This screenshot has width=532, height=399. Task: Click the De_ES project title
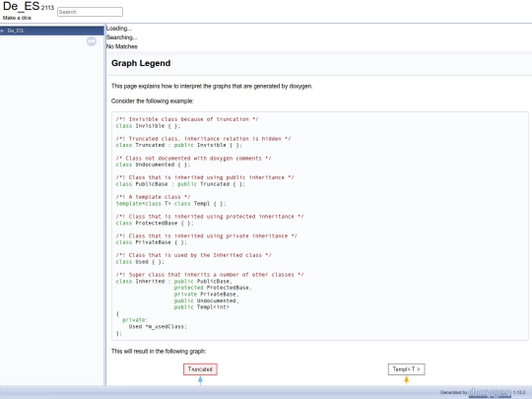tap(21, 6)
